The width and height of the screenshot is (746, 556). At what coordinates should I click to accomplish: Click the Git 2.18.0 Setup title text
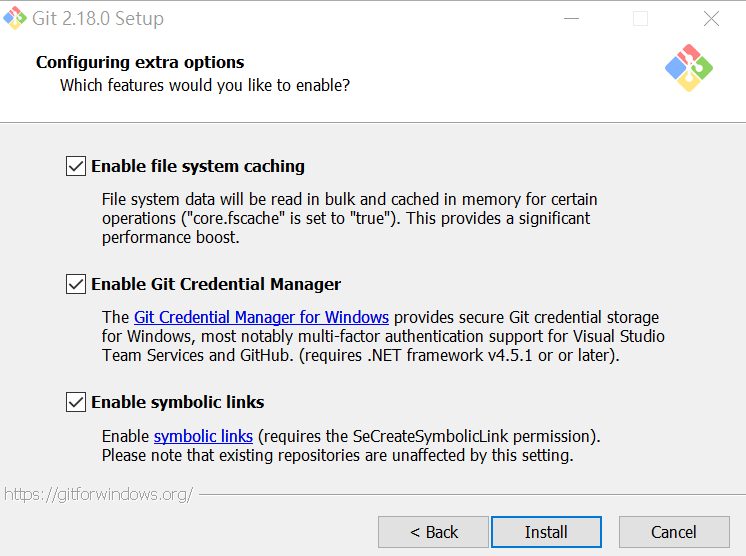click(x=100, y=19)
